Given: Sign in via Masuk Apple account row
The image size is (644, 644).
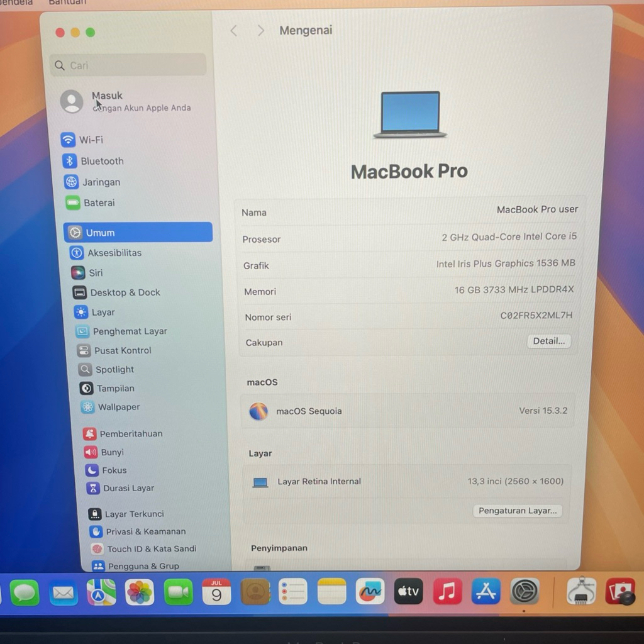Looking at the screenshot, I should [126, 101].
